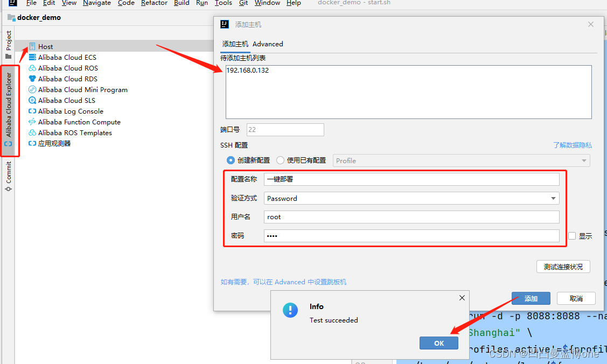Select Alibaba Cloud ROS in the tree
The height and width of the screenshot is (364, 607).
(68, 68)
